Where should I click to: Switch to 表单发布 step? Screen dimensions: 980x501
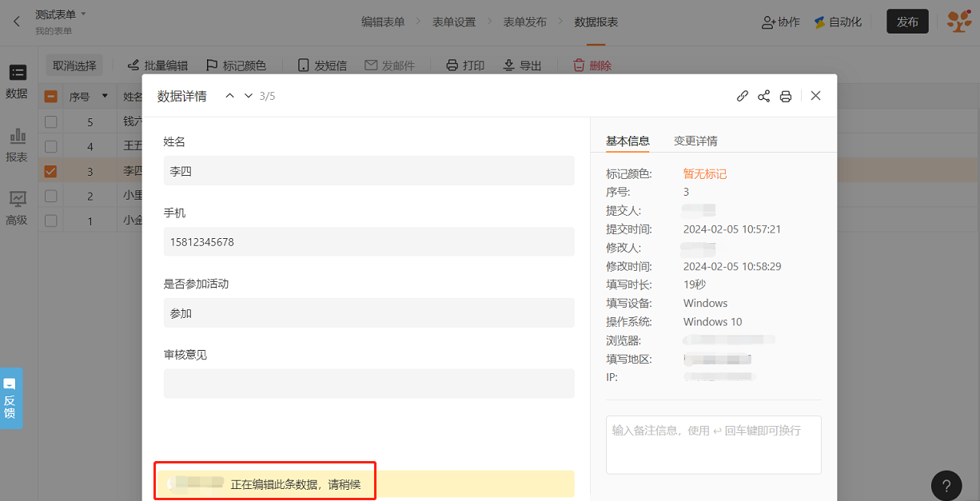pyautogui.click(x=525, y=22)
